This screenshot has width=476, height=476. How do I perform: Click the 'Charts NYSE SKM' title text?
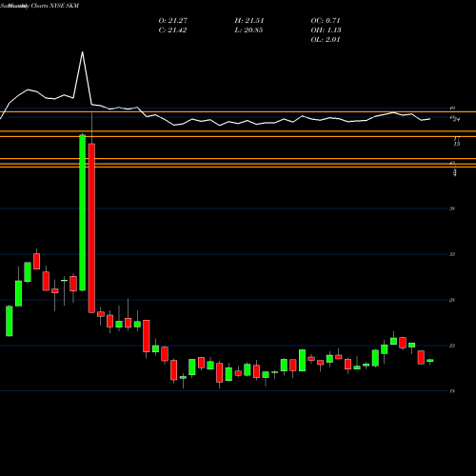[x=55, y=6]
